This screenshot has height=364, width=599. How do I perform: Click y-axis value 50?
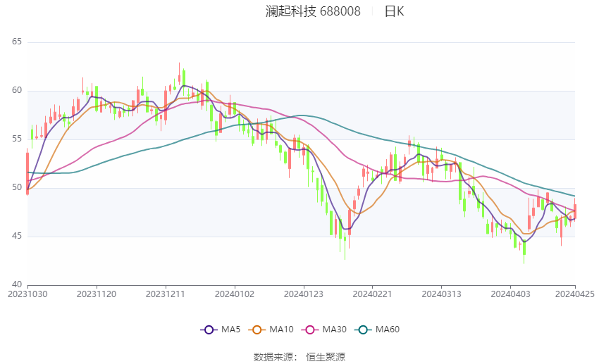tap(17, 187)
